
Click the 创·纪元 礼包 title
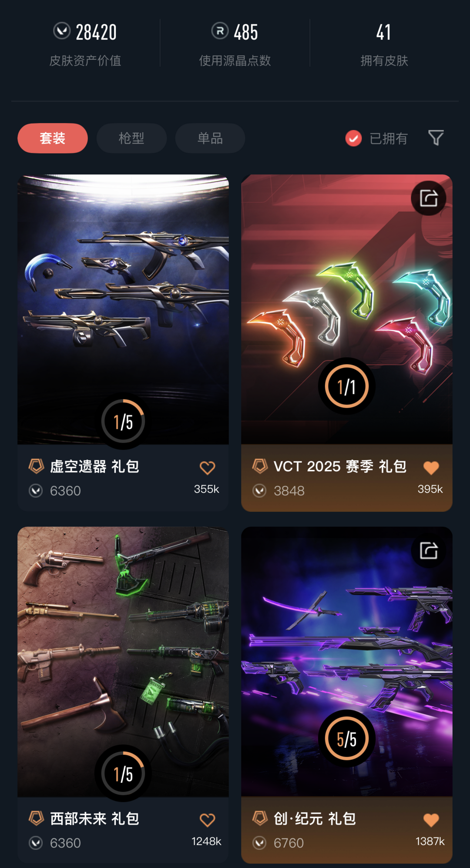[315, 818]
